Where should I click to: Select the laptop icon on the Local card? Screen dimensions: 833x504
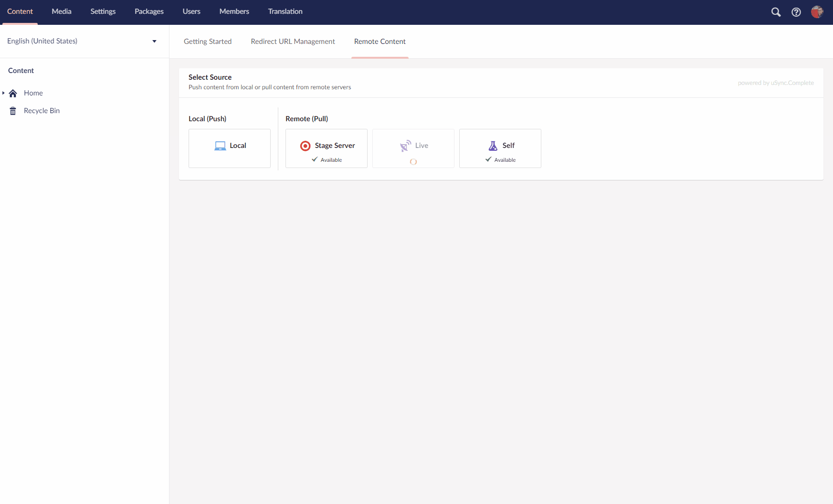pyautogui.click(x=220, y=146)
